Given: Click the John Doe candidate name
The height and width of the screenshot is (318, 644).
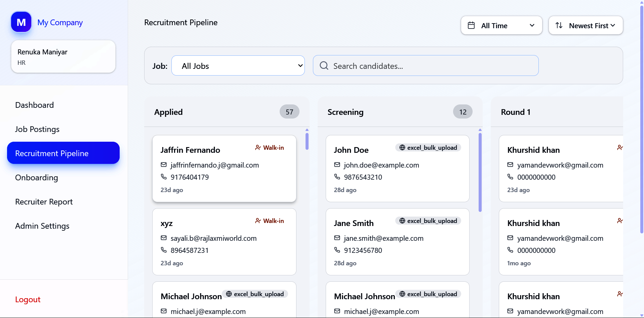Looking at the screenshot, I should tap(351, 150).
